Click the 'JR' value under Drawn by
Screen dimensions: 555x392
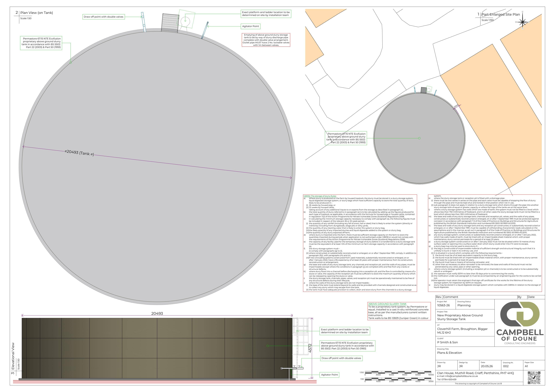click(x=439, y=366)
